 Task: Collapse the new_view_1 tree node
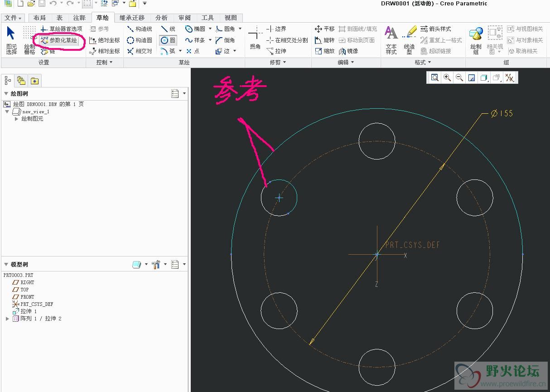pyautogui.click(x=7, y=111)
